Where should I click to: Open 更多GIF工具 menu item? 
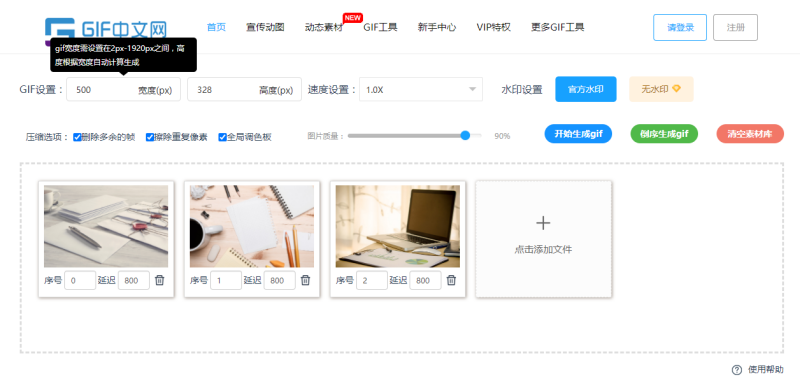pos(558,28)
